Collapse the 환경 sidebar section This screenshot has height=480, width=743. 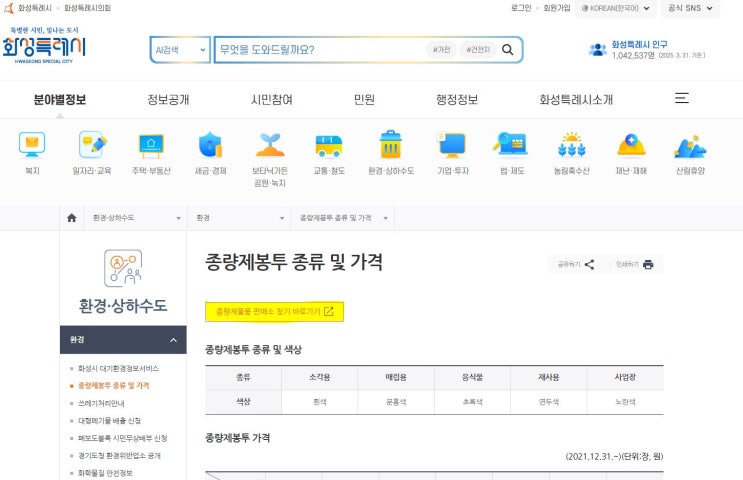[x=123, y=340]
